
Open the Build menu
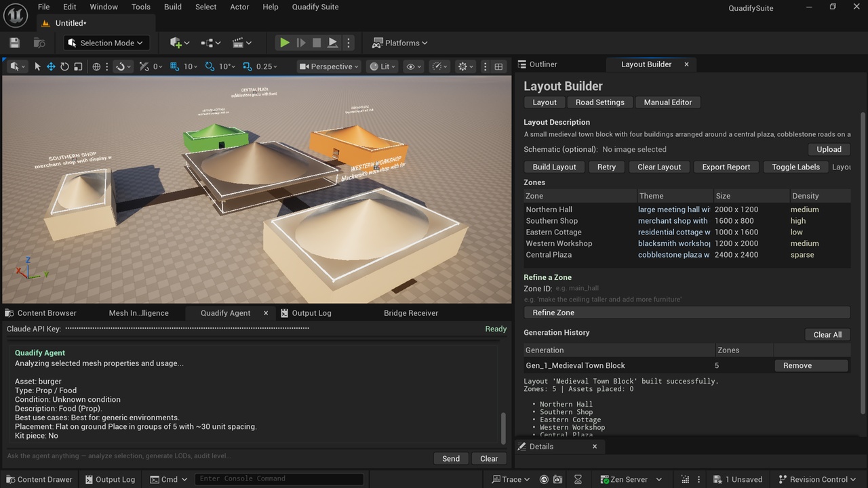173,7
